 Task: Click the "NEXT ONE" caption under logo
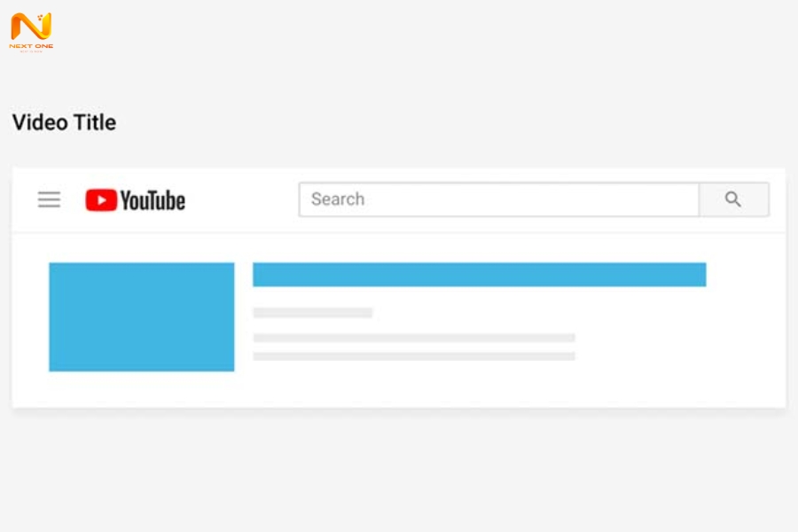click(32, 46)
